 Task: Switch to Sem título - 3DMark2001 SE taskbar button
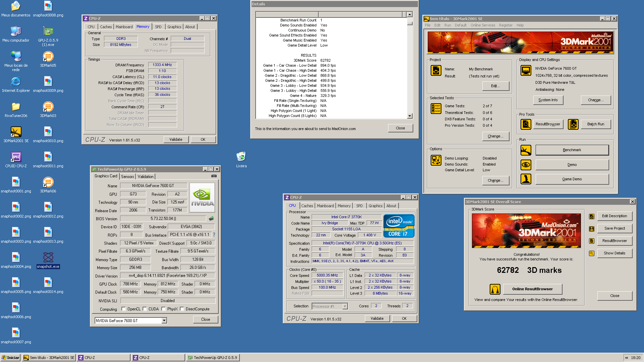(49, 358)
